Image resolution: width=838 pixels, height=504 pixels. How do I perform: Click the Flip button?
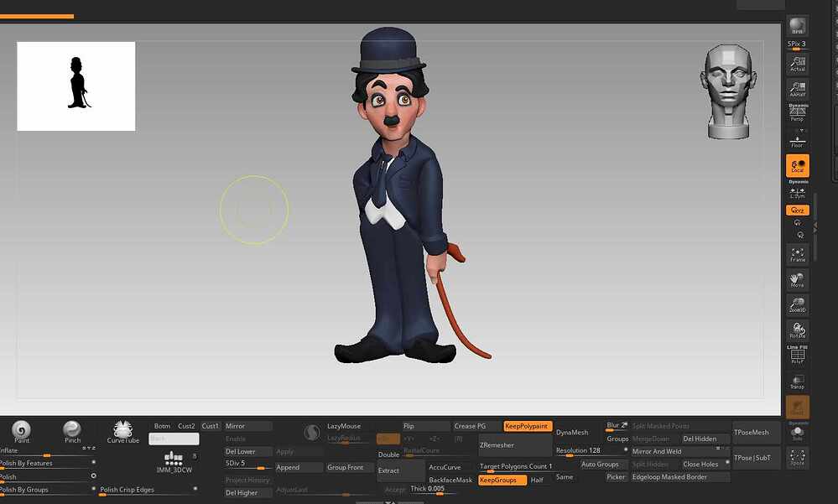coord(426,426)
